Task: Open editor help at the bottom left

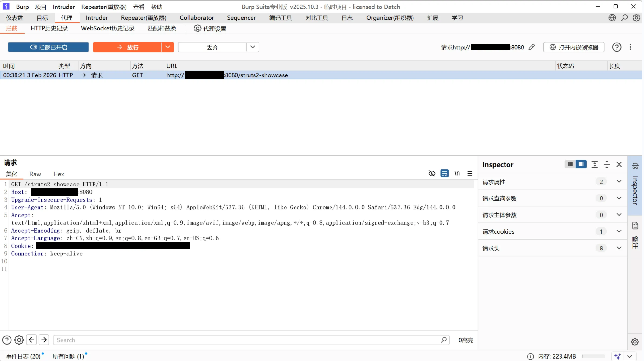Action: pyautogui.click(x=7, y=340)
